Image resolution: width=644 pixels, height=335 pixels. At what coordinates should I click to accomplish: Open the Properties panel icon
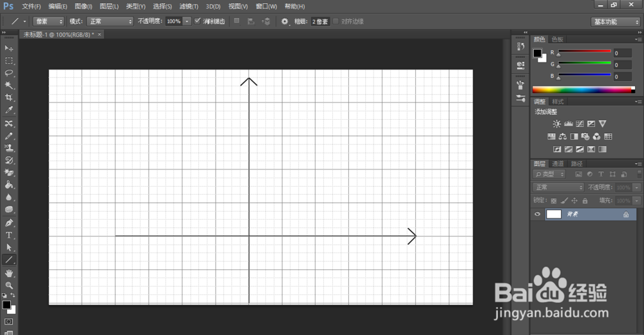(x=520, y=65)
